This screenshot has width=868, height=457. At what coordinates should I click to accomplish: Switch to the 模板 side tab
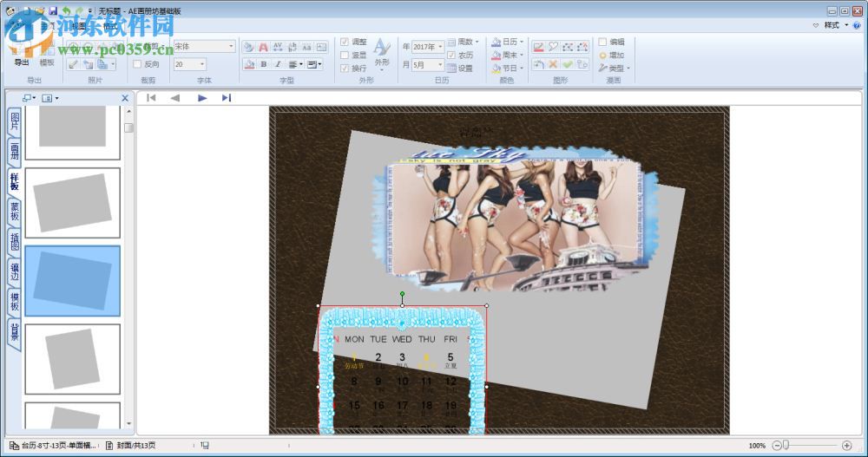pos(15,302)
